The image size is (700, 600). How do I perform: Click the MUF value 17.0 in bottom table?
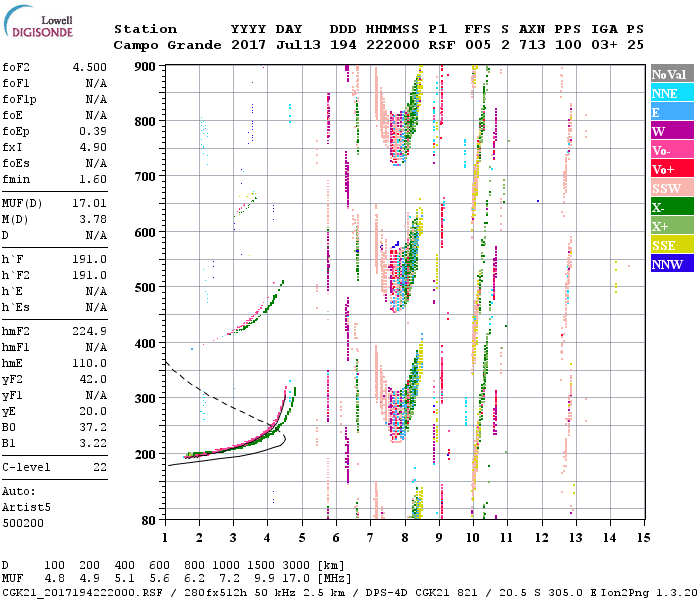[296, 579]
